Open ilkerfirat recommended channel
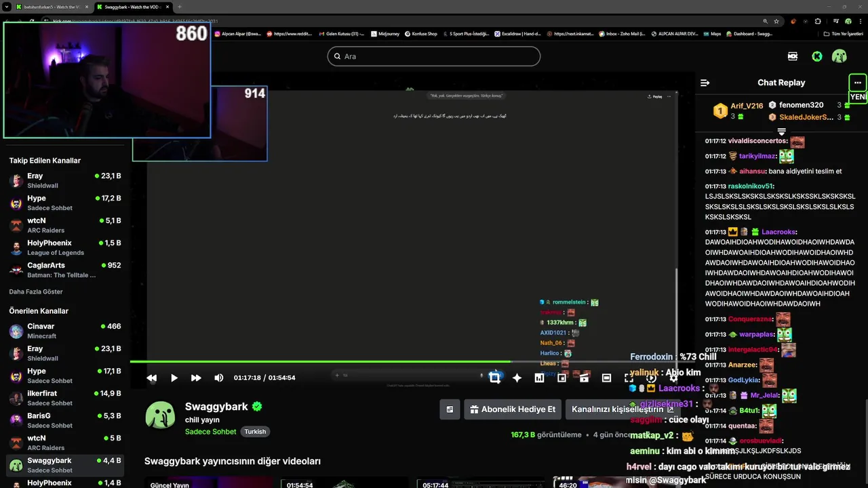868x488 pixels. [x=65, y=398]
